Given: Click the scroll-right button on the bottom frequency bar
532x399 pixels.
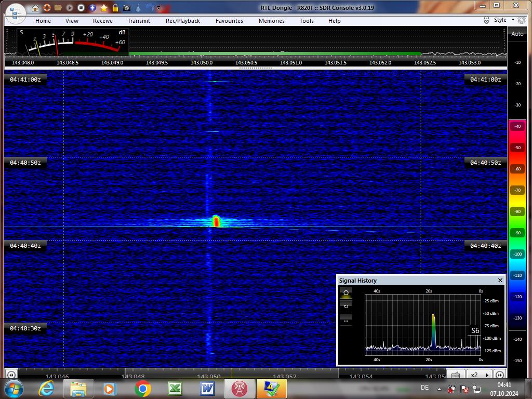Looking at the screenshot, I should click(499, 375).
